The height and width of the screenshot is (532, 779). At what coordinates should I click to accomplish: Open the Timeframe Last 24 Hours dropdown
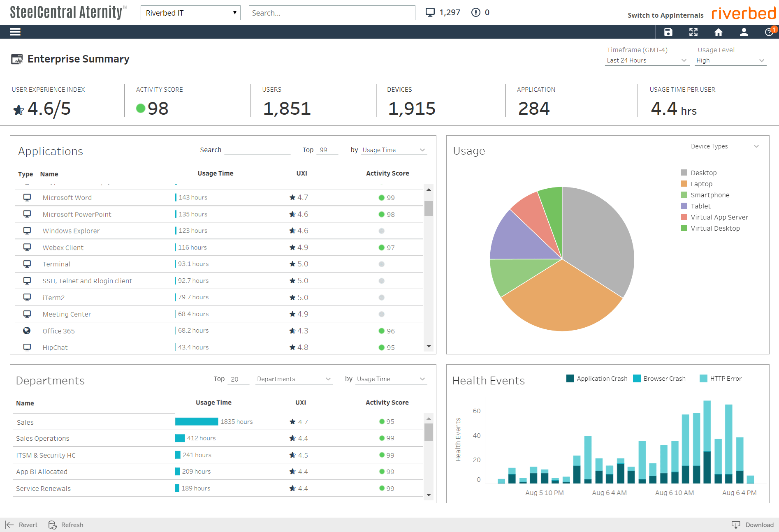[x=647, y=60]
